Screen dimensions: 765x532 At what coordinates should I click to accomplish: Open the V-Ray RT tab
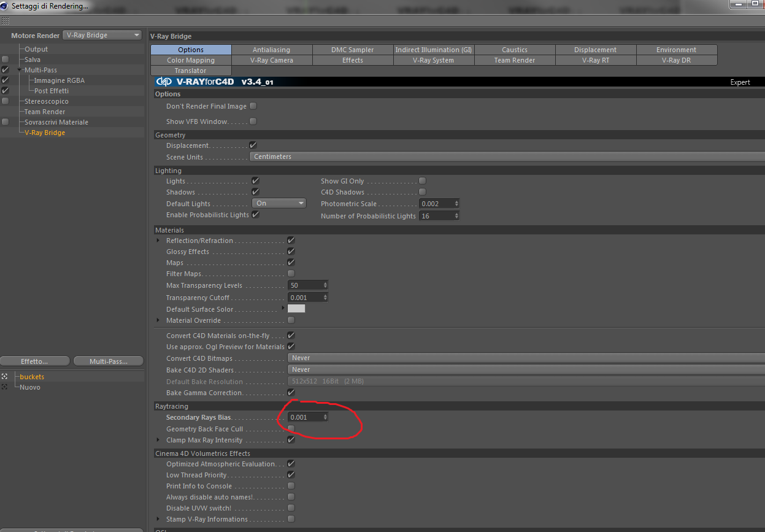pos(596,60)
